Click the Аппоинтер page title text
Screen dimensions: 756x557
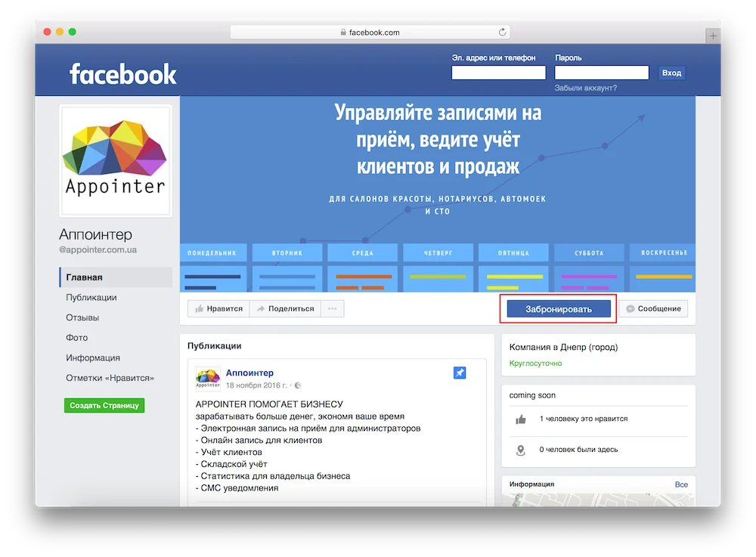point(95,234)
